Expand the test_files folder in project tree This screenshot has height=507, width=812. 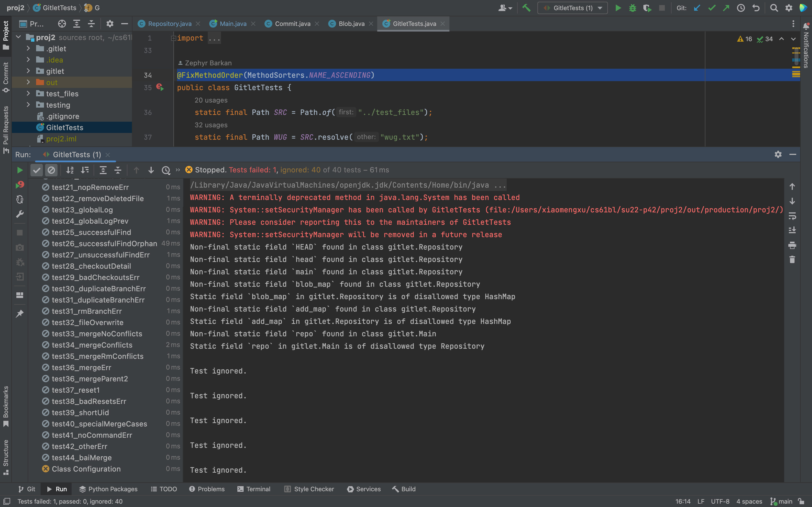(28, 94)
